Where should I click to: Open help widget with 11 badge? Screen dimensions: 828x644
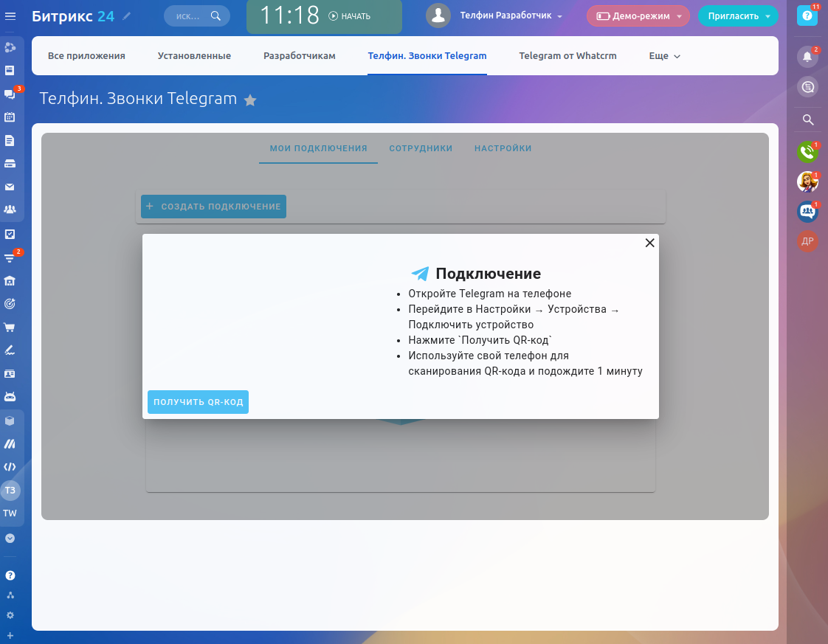point(807,15)
